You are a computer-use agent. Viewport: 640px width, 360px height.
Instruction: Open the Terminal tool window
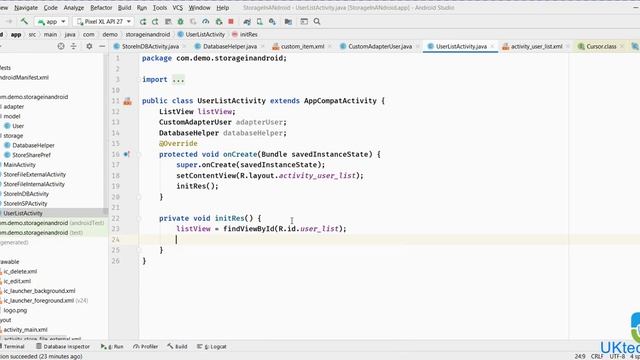[x=12, y=347]
